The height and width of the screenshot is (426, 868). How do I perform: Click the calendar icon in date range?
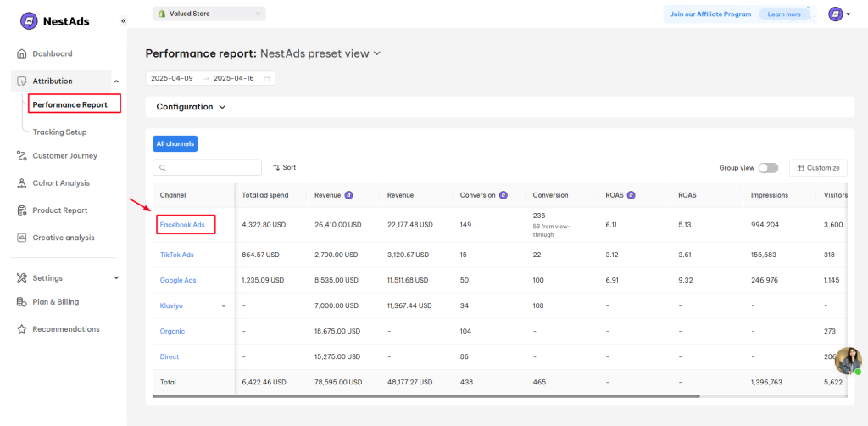click(266, 78)
